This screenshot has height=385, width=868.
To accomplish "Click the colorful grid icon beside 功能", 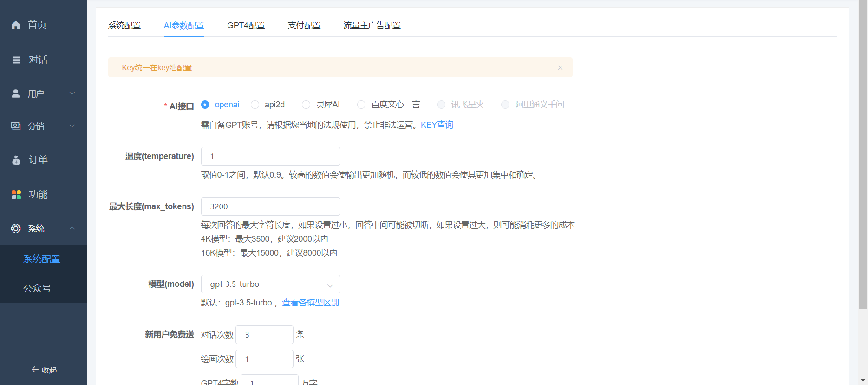I will click(x=16, y=195).
